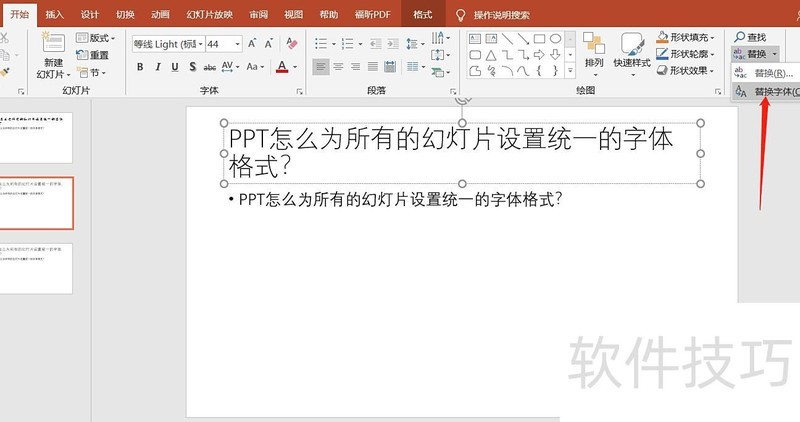Open the 版式 layout dropdown
Viewport: 800px width, 422px height.
pyautogui.click(x=95, y=38)
